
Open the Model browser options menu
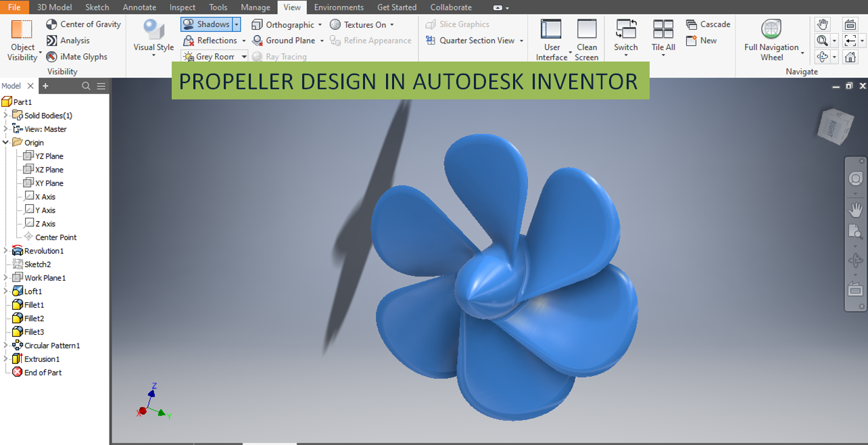tap(101, 86)
